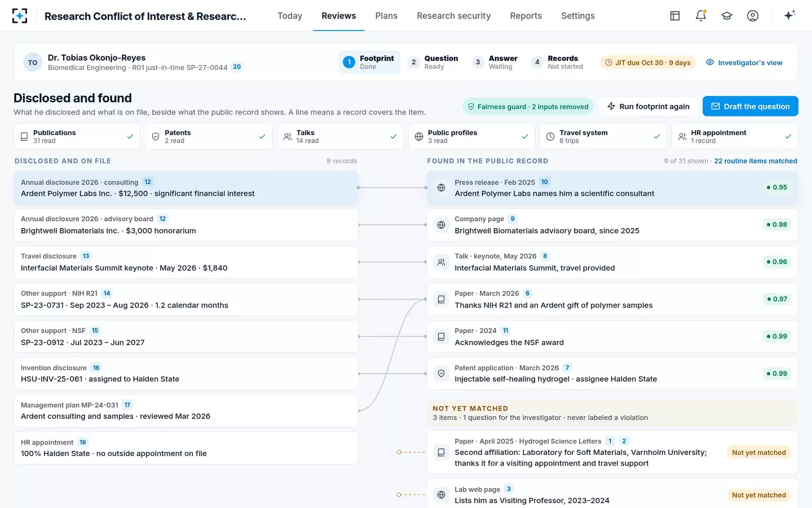Switch to the Today tab
This screenshot has width=812, height=508.
(x=290, y=16)
